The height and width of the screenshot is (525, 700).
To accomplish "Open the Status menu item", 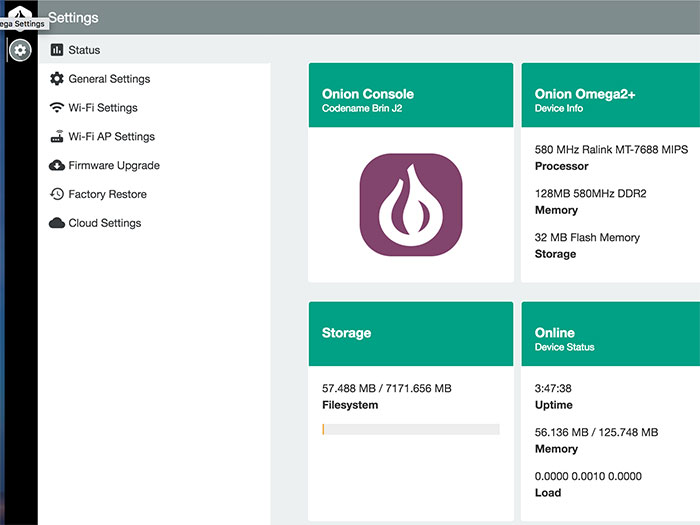I will pos(154,50).
